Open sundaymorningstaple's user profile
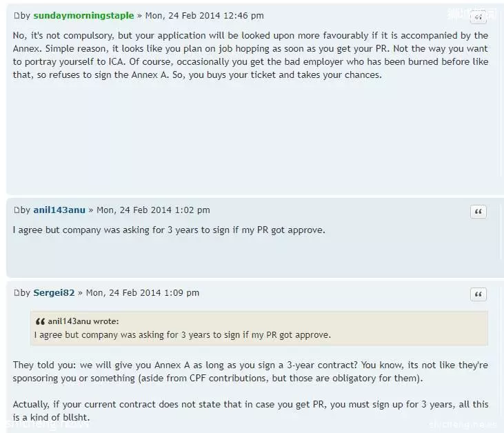The height and width of the screenshot is (433, 504). [83, 16]
